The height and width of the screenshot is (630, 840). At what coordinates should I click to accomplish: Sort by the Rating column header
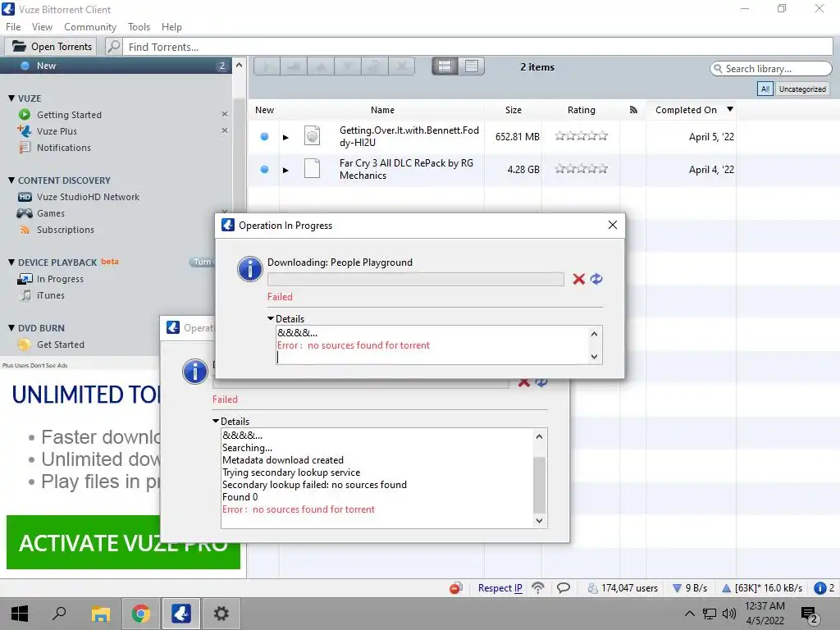tap(582, 110)
